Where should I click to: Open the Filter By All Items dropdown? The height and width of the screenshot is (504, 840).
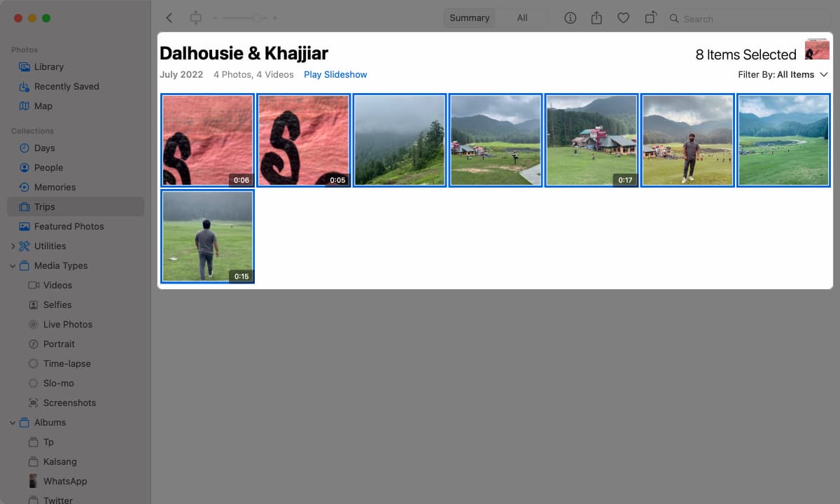[783, 75]
